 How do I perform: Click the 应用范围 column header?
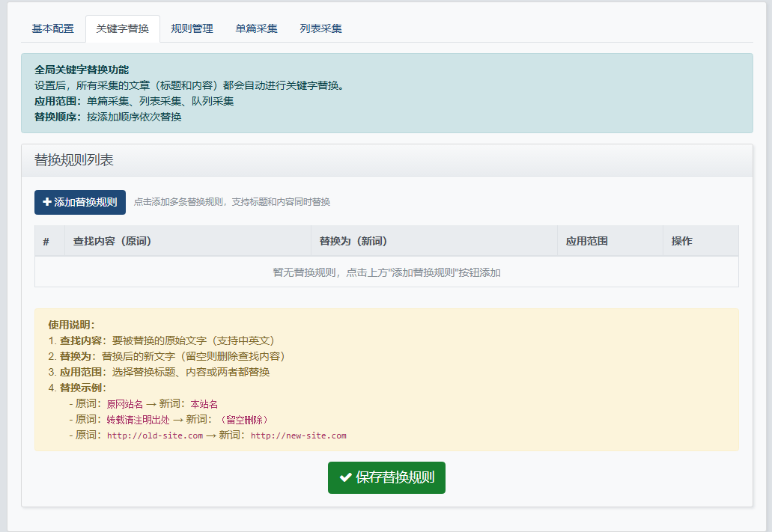[x=586, y=241]
